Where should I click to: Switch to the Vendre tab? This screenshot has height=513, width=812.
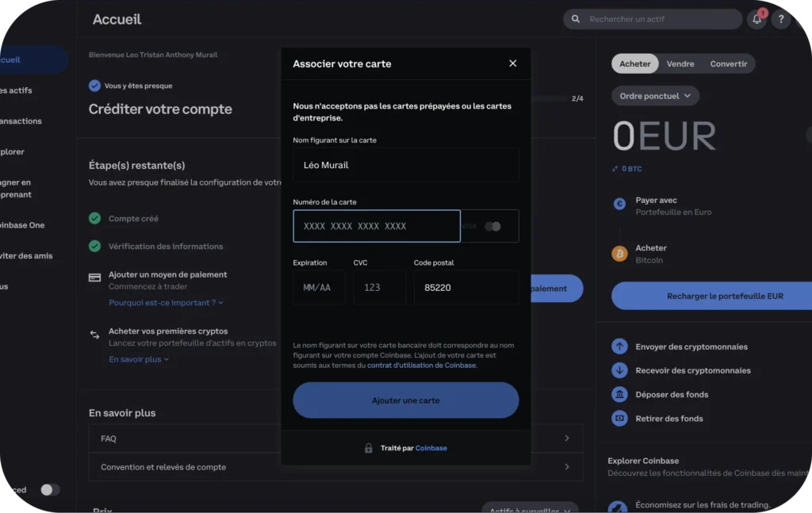click(680, 63)
